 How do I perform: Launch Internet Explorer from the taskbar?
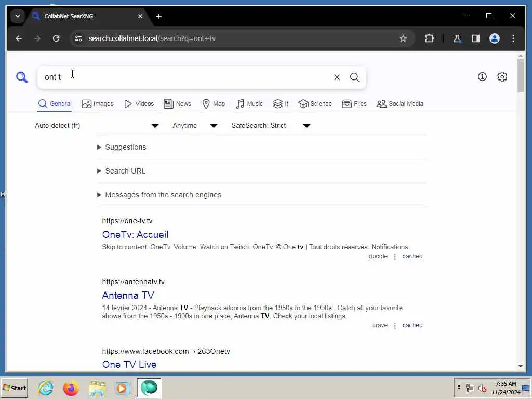[46, 388]
